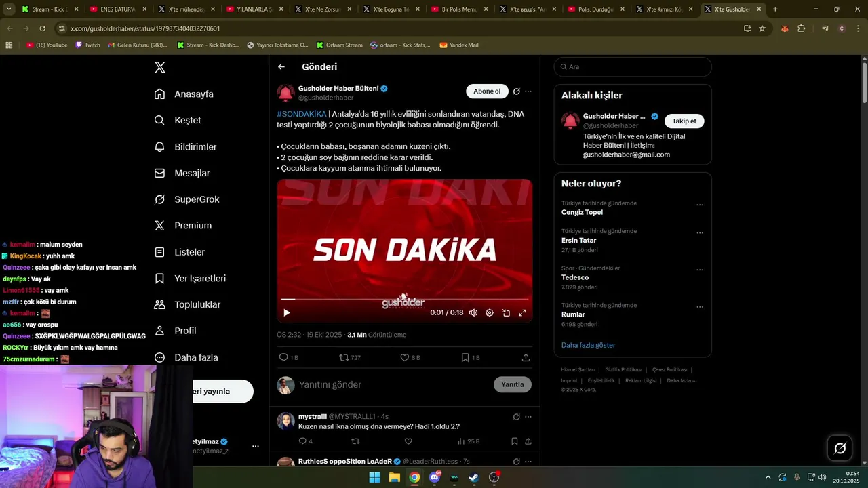Open options for Tedesco trend
The image size is (868, 488).
coord(700,270)
